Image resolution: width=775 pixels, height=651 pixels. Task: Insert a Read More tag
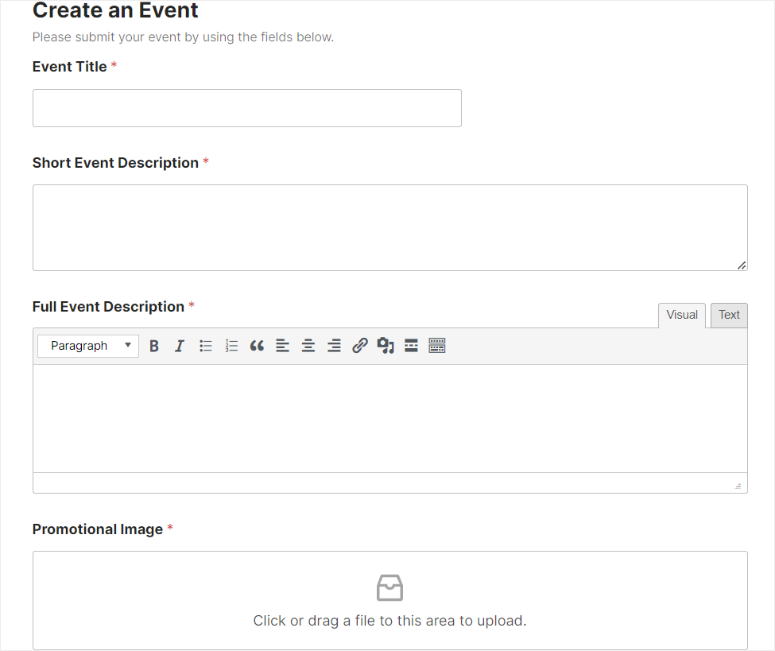[411, 346]
